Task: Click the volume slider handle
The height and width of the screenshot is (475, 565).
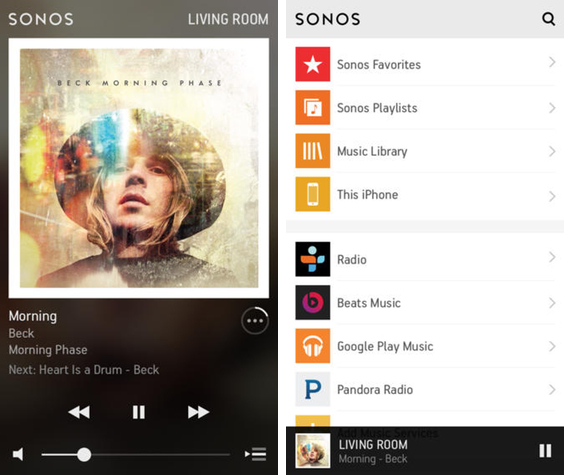Action: click(x=84, y=454)
